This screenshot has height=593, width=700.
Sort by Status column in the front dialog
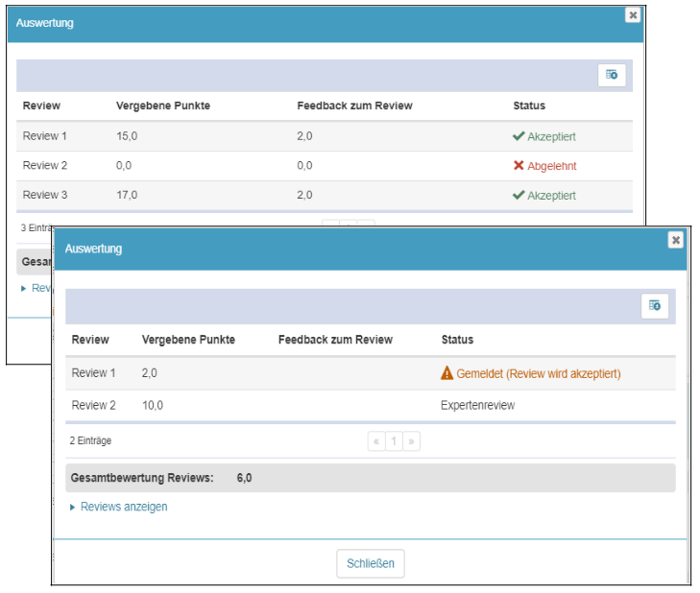click(x=457, y=340)
